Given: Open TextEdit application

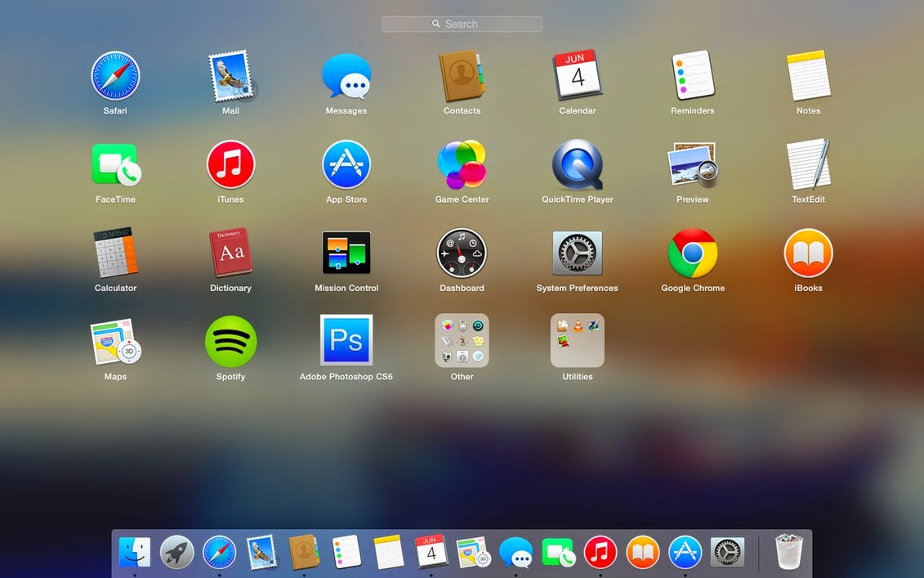Looking at the screenshot, I should pos(808,164).
